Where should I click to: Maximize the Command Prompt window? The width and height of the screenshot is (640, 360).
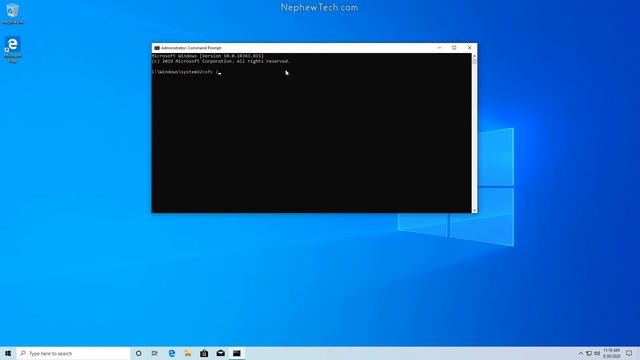pyautogui.click(x=454, y=48)
